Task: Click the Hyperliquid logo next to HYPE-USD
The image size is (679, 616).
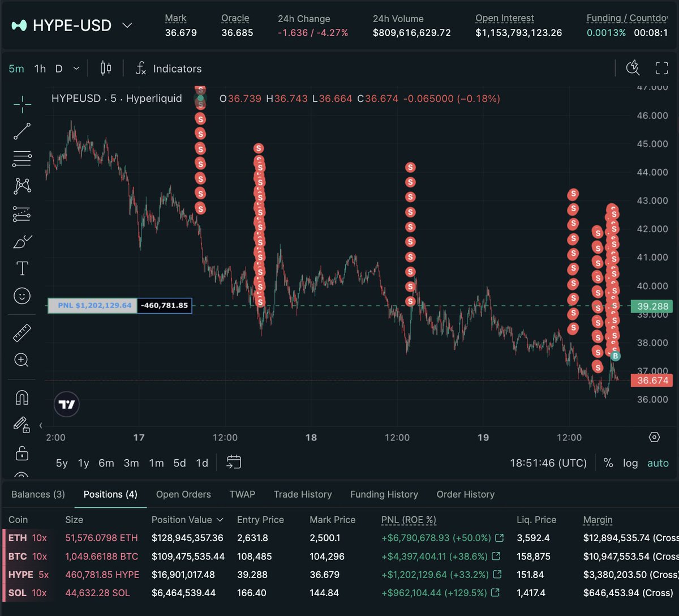Action: (19, 25)
